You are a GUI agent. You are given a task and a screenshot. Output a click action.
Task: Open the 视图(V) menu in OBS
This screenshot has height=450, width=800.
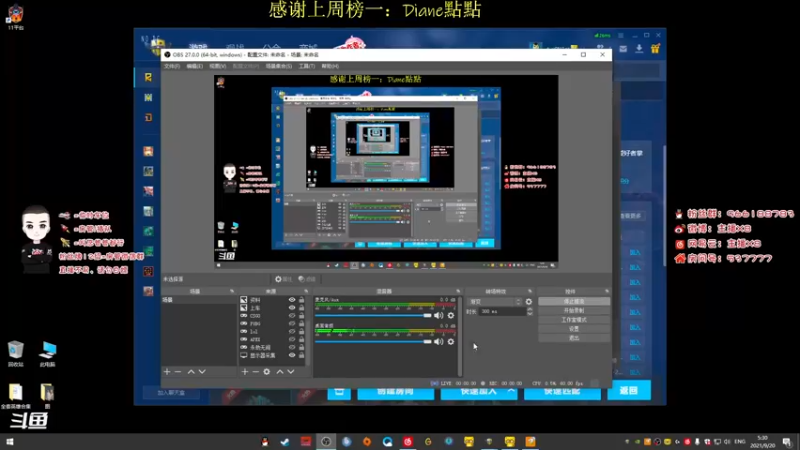click(217, 66)
